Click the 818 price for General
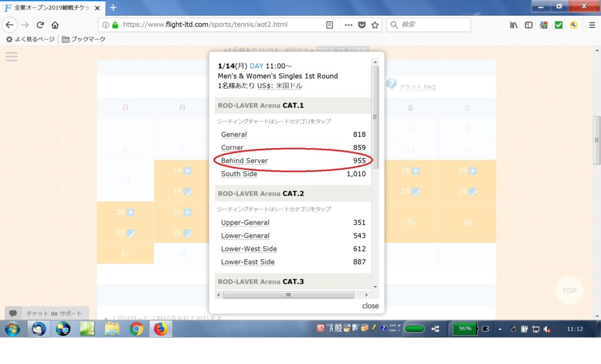Viewport: 601px width, 364px height. [x=359, y=134]
